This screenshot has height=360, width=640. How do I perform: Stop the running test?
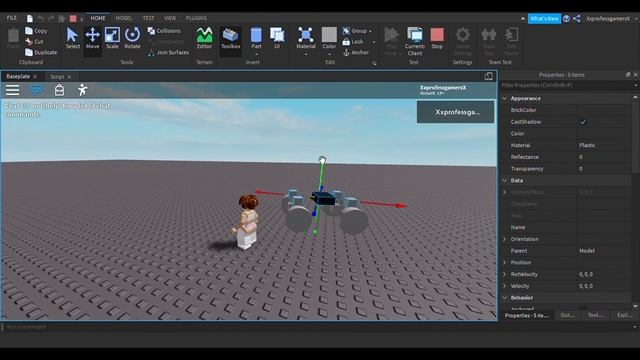click(437, 38)
